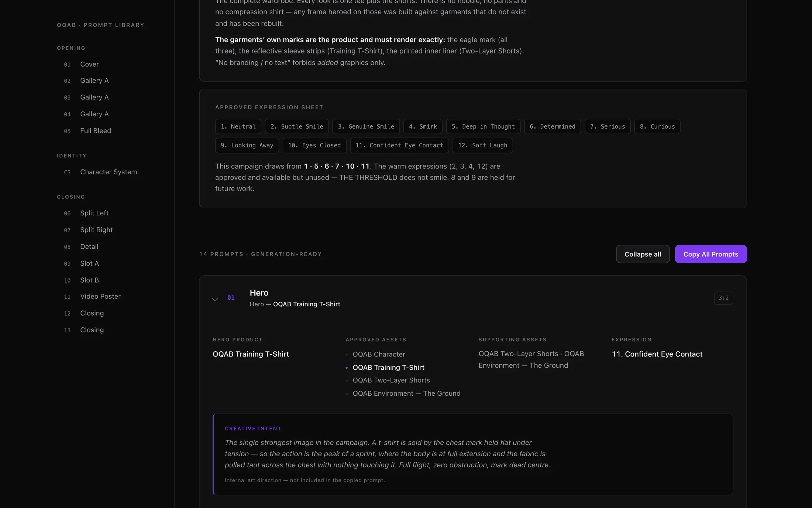The height and width of the screenshot is (508, 812).
Task: Click the '3. Genuine Smile' chip
Action: pyautogui.click(x=366, y=127)
